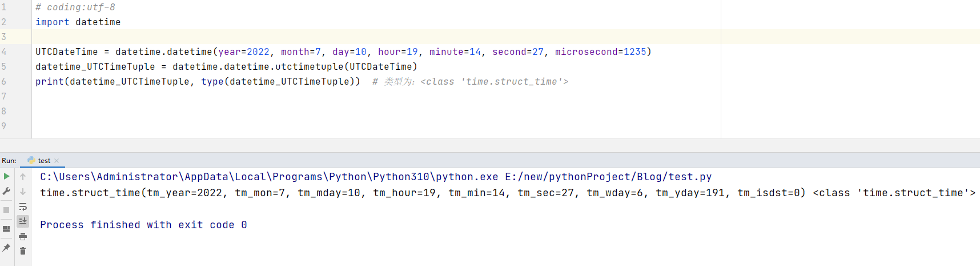Place the cursor on empty line 3

point(377,37)
